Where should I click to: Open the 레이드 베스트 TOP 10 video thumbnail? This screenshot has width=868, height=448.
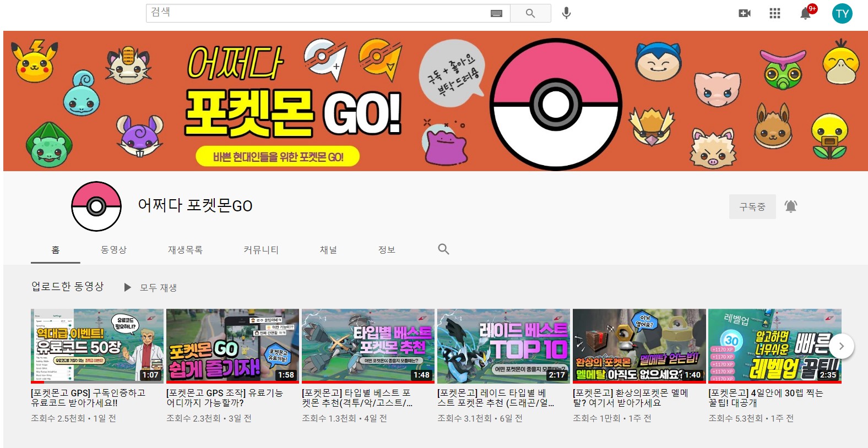point(503,346)
